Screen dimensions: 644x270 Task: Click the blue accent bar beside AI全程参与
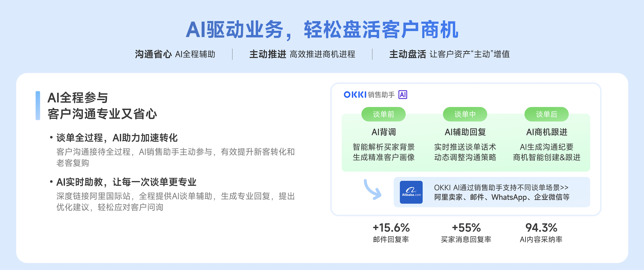click(x=38, y=106)
